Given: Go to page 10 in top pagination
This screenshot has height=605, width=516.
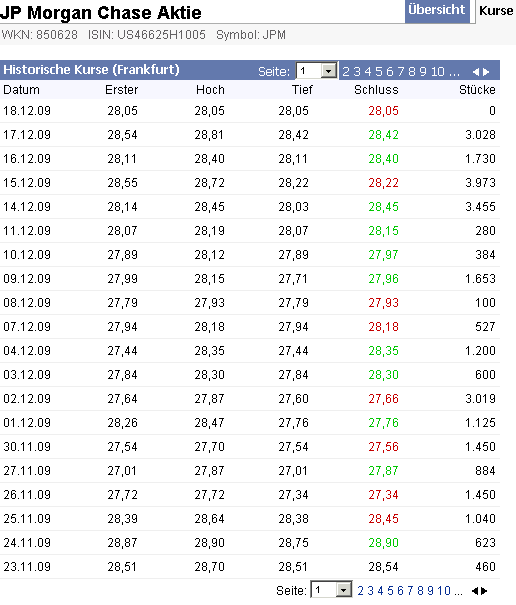Looking at the screenshot, I should [x=438, y=72].
